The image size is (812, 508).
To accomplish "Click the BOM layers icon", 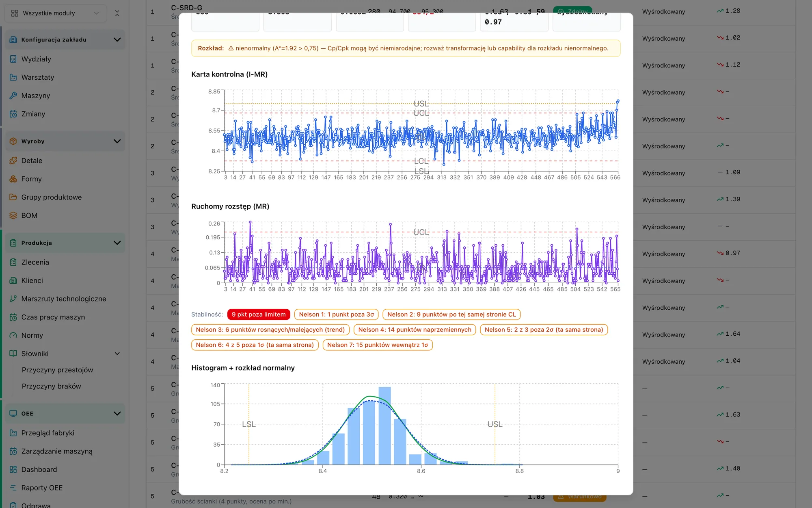I will click(x=13, y=215).
